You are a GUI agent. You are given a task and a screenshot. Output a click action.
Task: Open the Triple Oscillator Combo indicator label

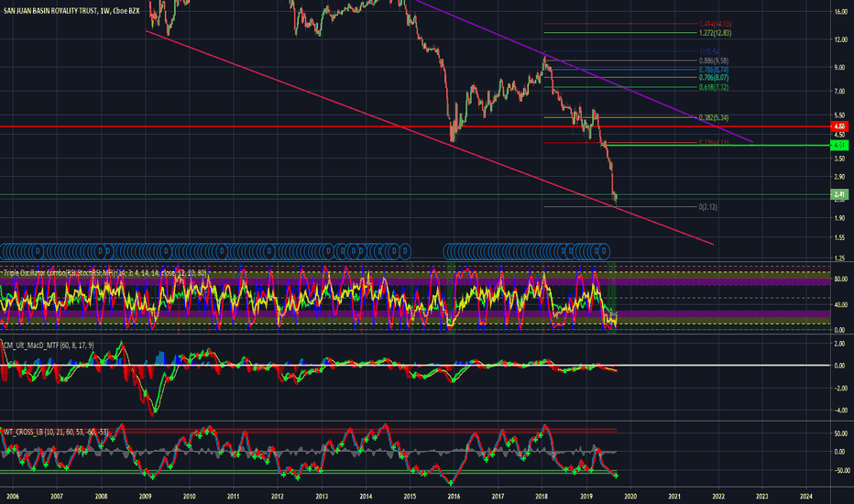[105, 272]
